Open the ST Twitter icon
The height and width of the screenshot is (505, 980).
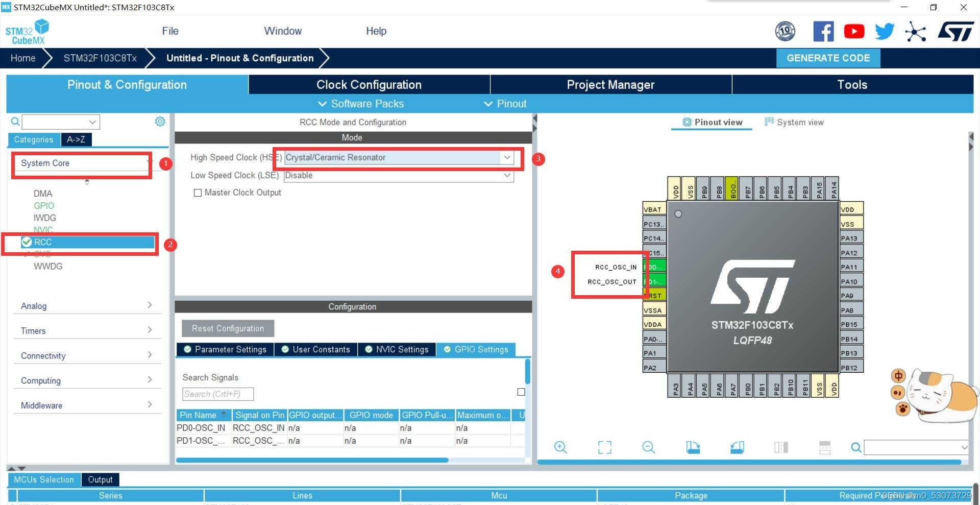pos(885,32)
